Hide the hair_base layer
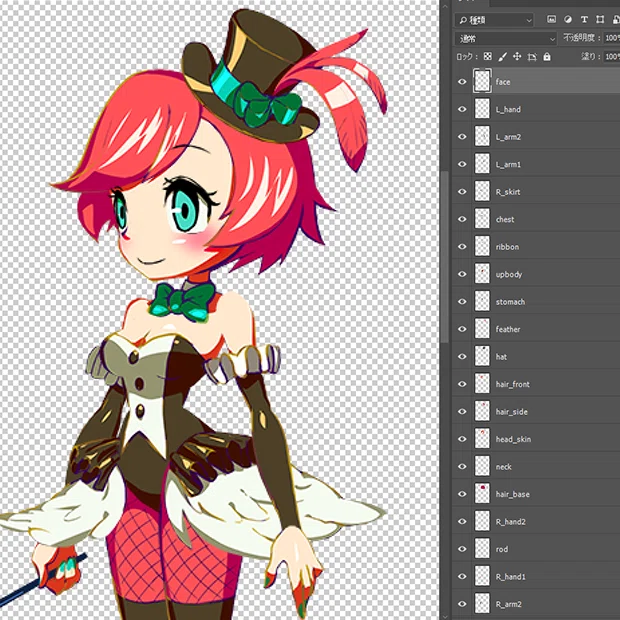620x620 pixels. point(462,494)
